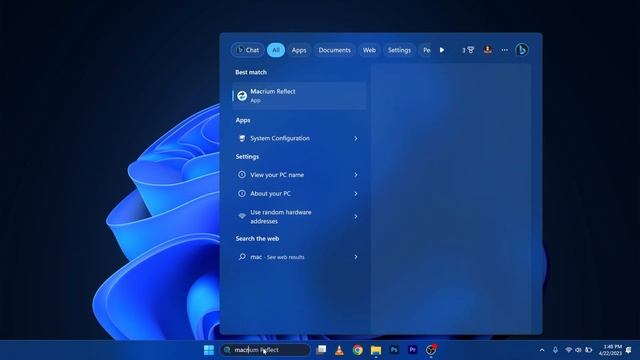Open the notification center icon
Viewport: 640px width, 360px height.
pos(629,350)
